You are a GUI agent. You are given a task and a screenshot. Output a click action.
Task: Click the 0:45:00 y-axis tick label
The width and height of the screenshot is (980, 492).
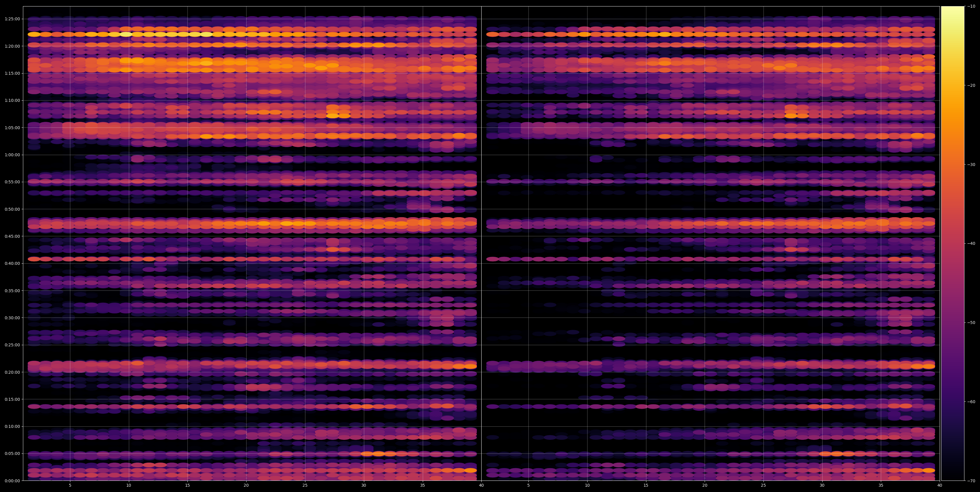tap(12, 236)
